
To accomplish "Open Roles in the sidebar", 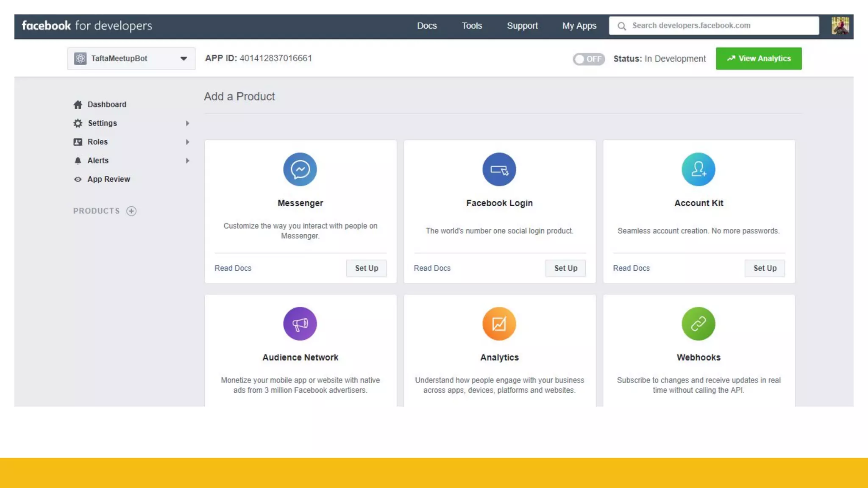I will [x=97, y=142].
